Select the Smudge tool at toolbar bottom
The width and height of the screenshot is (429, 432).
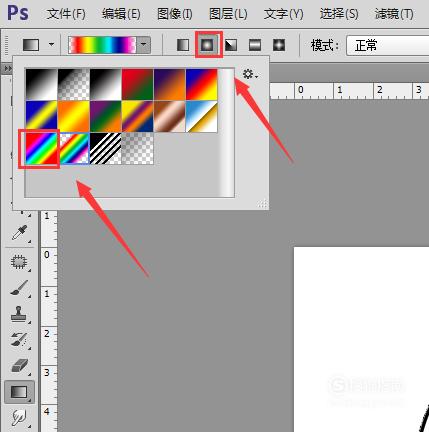pyautogui.click(x=19, y=418)
